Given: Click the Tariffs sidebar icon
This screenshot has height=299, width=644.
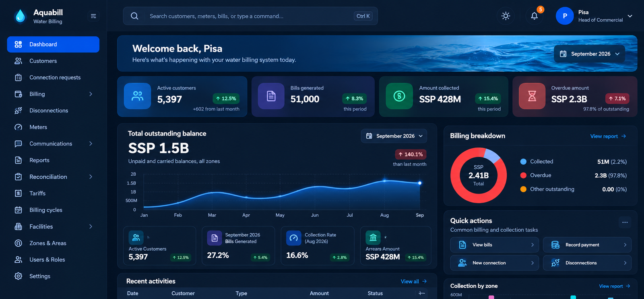Looking at the screenshot, I should (x=18, y=193).
